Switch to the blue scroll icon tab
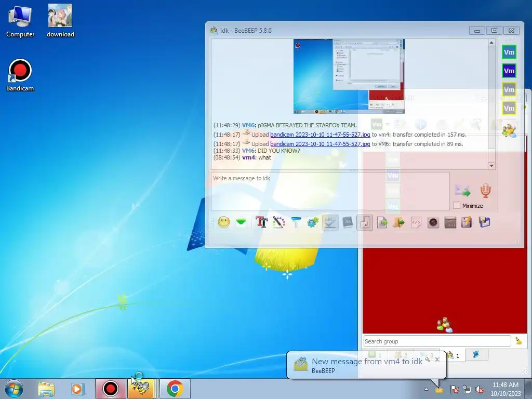Screen dimensions: 532x399 tap(476, 354)
